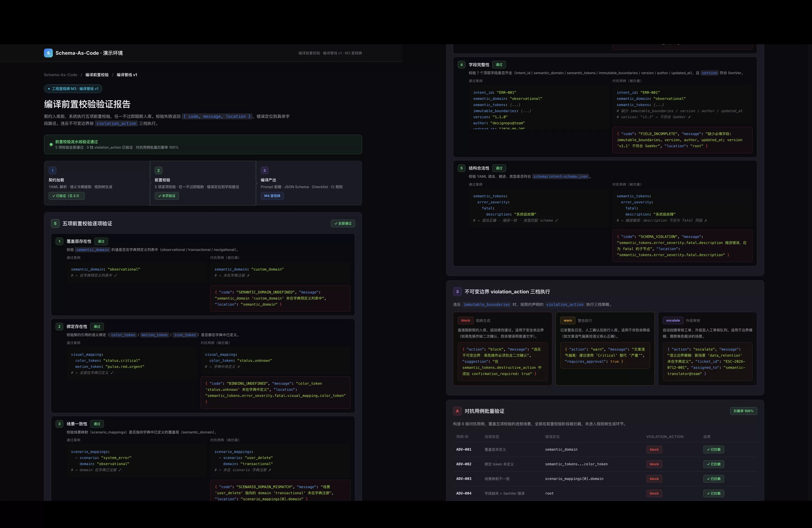The image size is (812, 528).
Task: Select the 编译管线 v1 breadcrumb item
Action: pos(127,75)
